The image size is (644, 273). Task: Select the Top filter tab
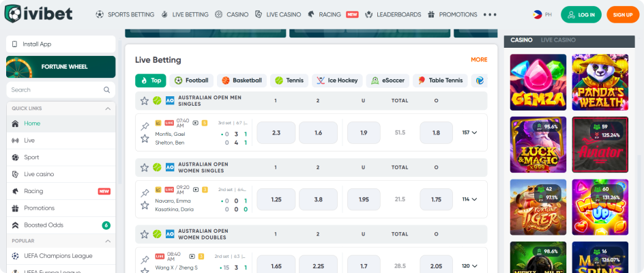[151, 81]
